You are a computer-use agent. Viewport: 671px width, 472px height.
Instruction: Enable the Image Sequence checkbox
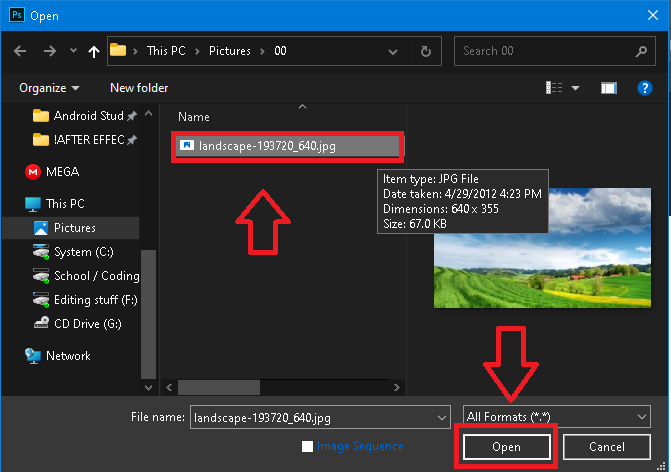308,446
